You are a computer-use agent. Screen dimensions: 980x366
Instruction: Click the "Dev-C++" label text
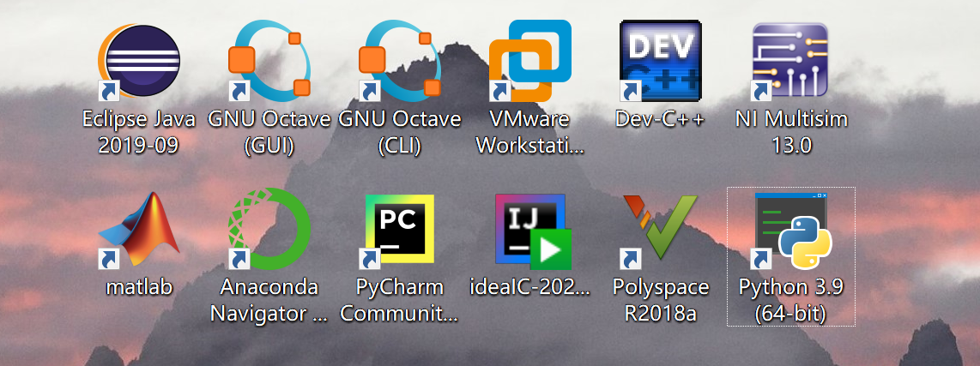tap(661, 118)
